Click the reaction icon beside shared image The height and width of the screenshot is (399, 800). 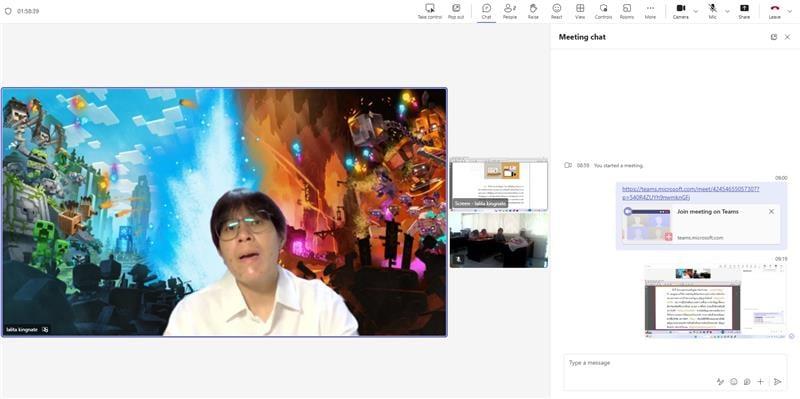click(791, 336)
